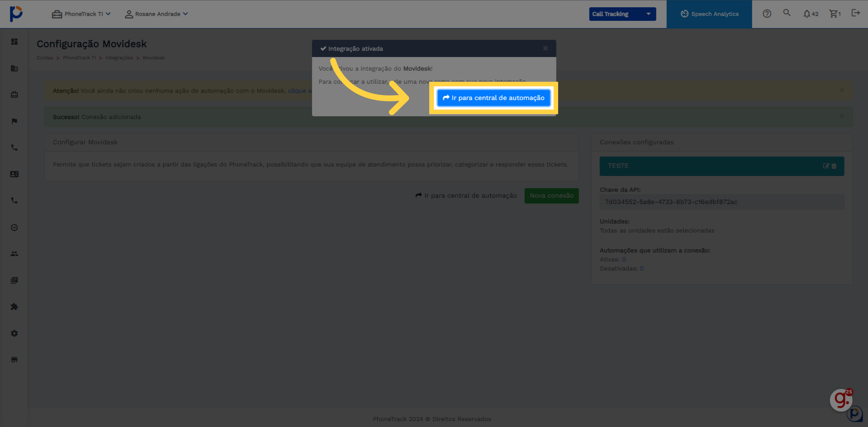
Task: Click the Configuração Movidesk page title
Action: click(x=91, y=44)
